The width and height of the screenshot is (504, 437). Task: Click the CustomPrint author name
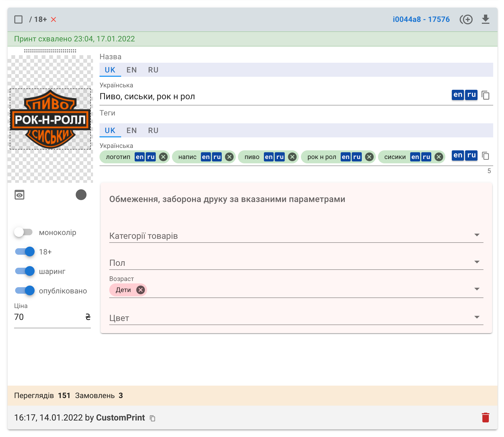pos(120,418)
